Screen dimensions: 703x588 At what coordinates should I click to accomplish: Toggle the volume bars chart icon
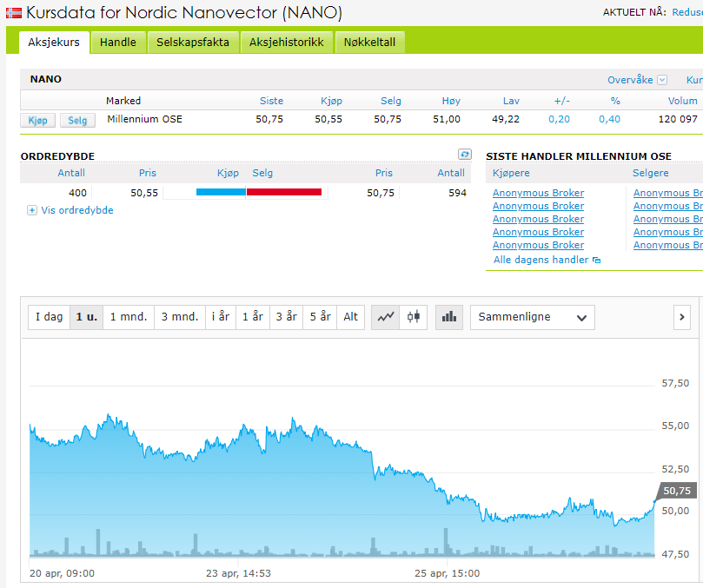(x=449, y=317)
